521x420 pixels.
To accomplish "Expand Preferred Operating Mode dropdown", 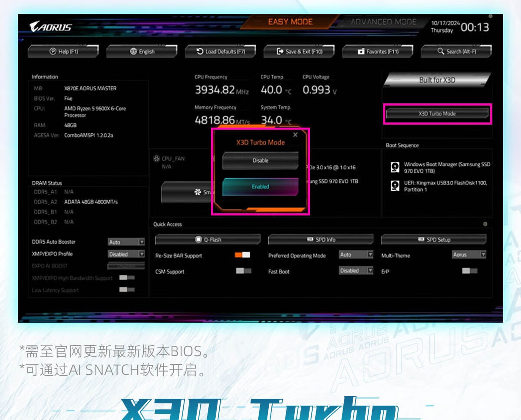I will [356, 255].
